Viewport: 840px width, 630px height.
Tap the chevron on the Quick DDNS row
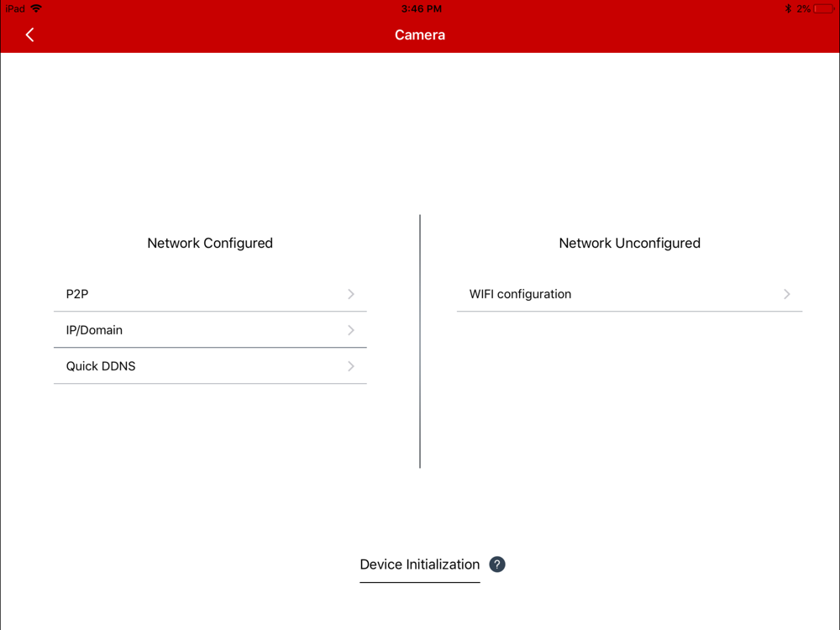point(351,366)
